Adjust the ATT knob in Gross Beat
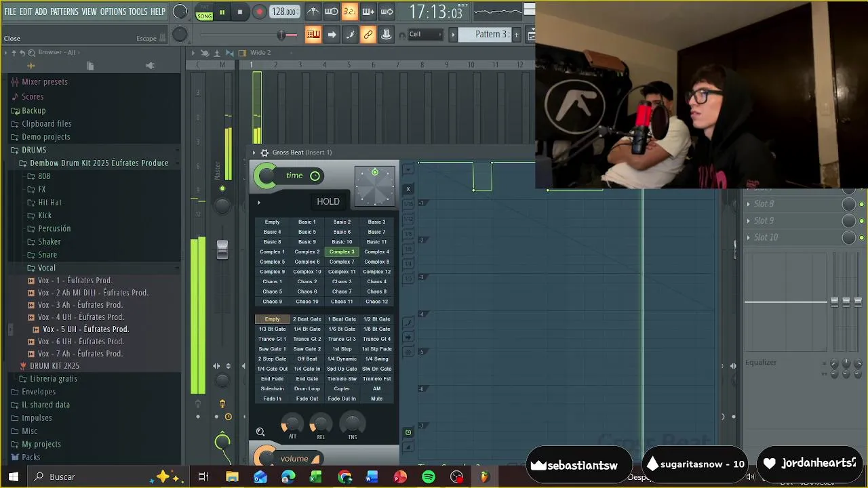This screenshot has width=868, height=488. click(x=292, y=424)
